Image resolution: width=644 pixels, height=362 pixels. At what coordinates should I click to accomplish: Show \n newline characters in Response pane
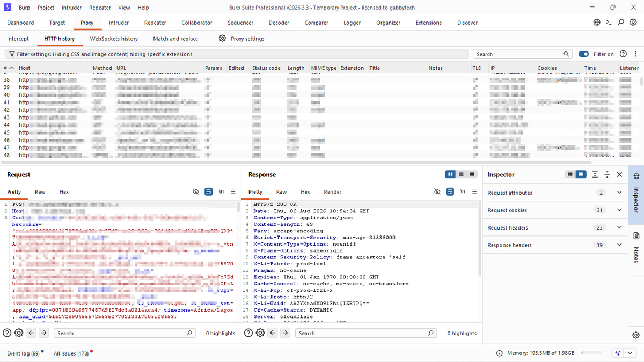pos(462,191)
